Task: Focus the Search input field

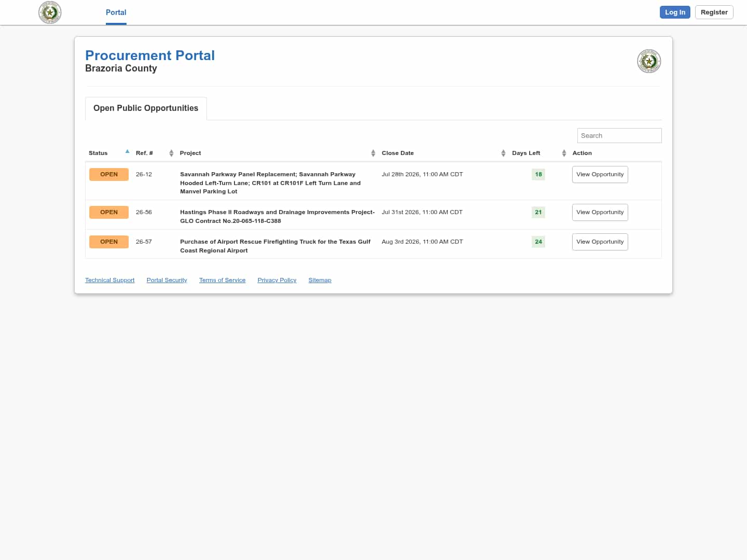Action: click(619, 135)
